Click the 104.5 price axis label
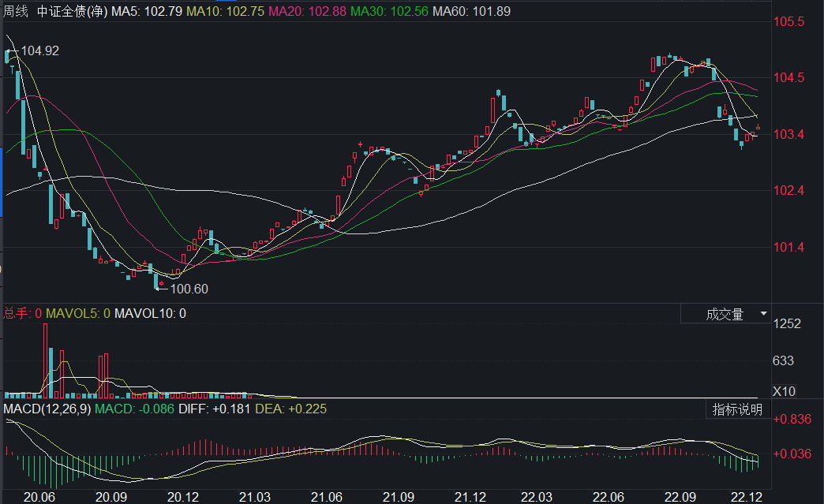Viewport: 824px width, 504px height. tap(788, 78)
